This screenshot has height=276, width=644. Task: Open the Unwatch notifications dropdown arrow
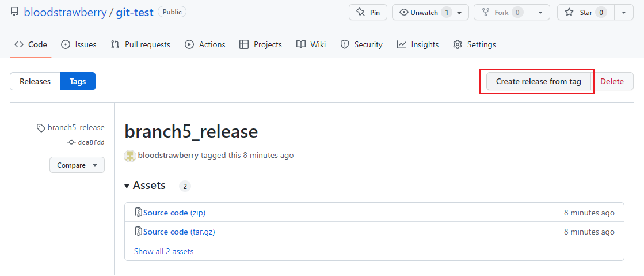pos(460,13)
